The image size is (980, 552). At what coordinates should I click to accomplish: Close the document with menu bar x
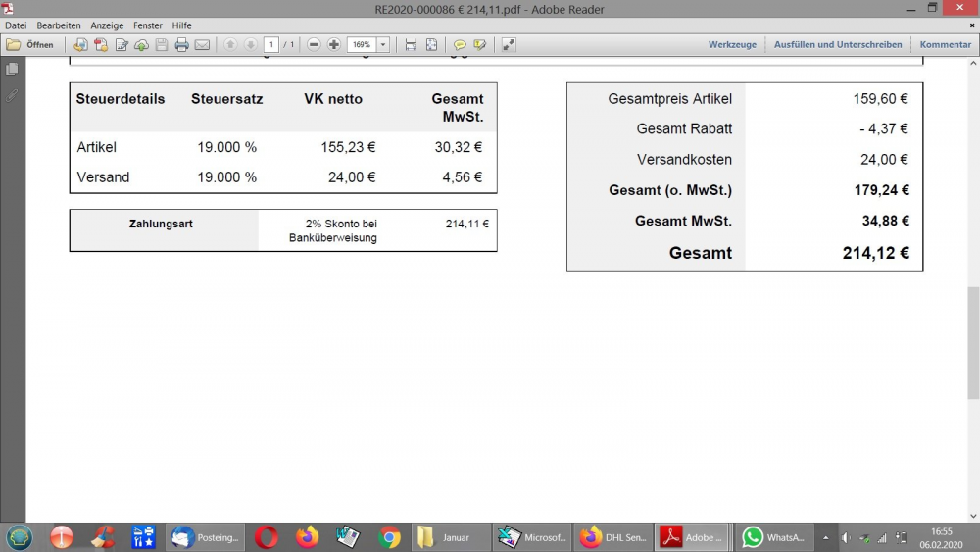point(972,25)
